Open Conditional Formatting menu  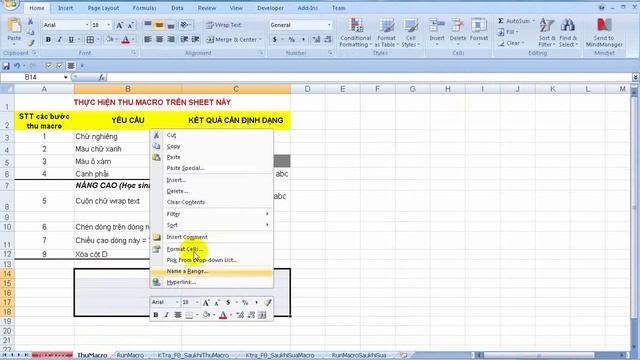tap(356, 33)
